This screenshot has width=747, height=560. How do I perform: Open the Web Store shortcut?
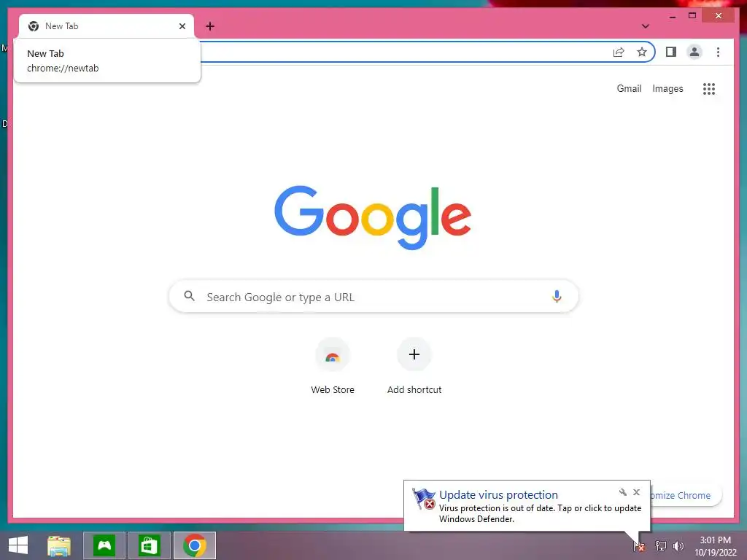click(x=333, y=367)
